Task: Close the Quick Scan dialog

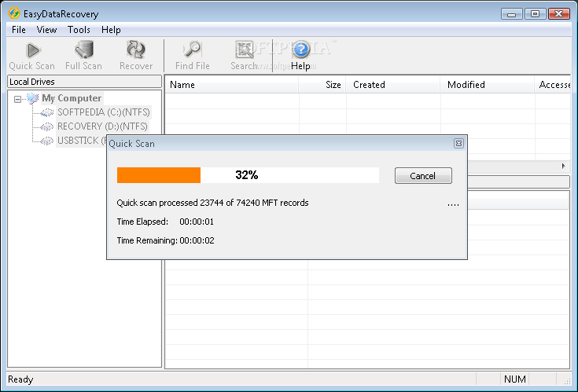Action: [458, 144]
